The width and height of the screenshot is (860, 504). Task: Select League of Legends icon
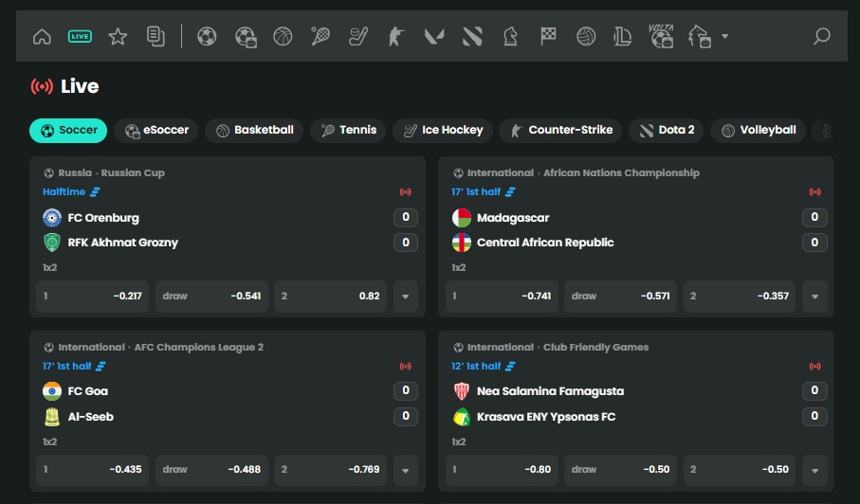(623, 37)
